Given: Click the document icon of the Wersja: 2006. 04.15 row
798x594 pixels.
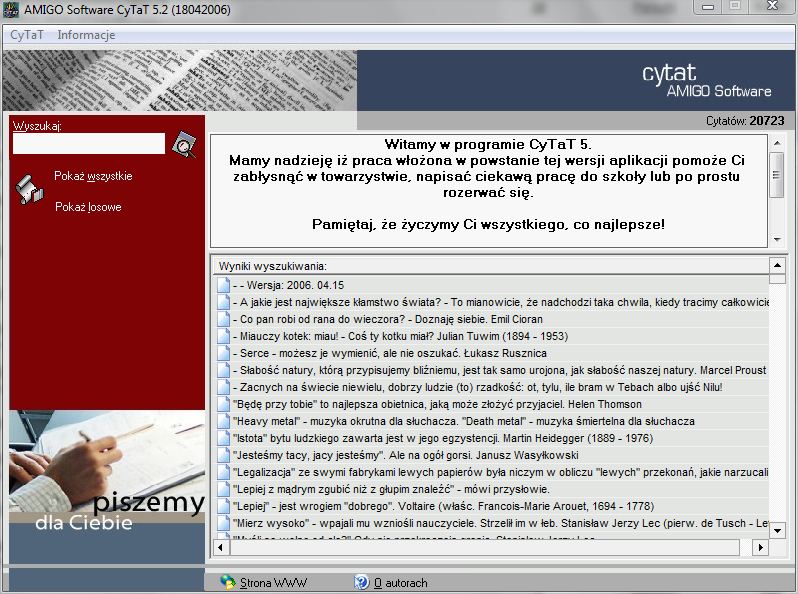Looking at the screenshot, I should 223,285.
